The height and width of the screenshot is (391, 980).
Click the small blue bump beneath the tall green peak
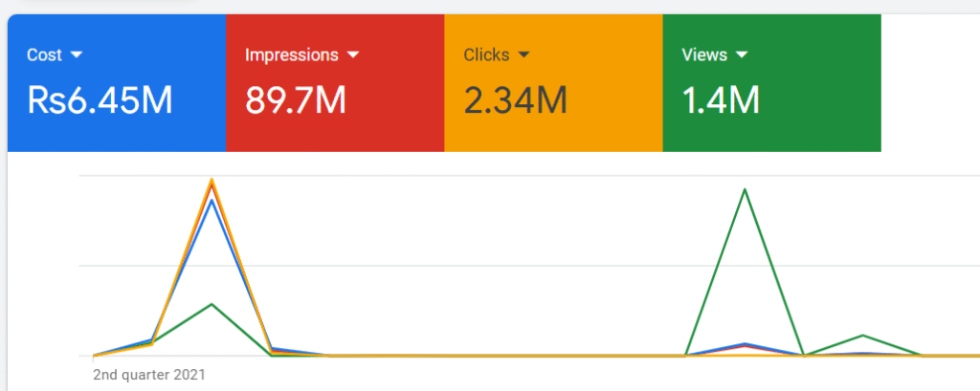pos(745,344)
